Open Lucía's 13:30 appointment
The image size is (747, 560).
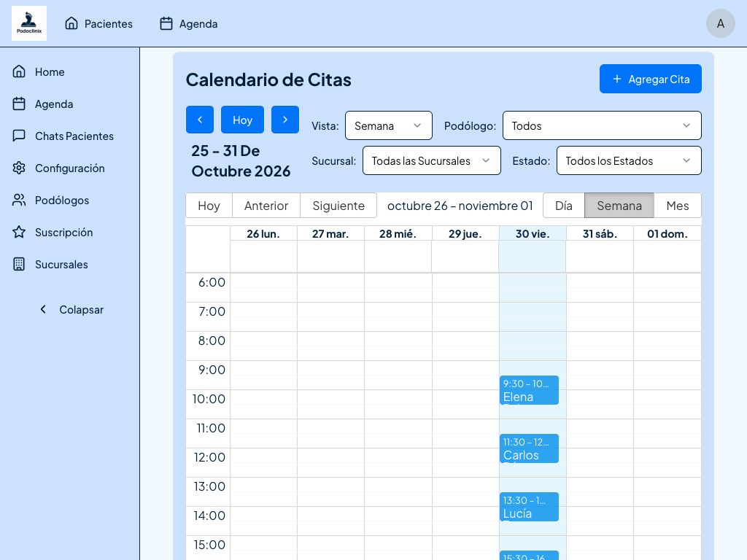pos(530,507)
